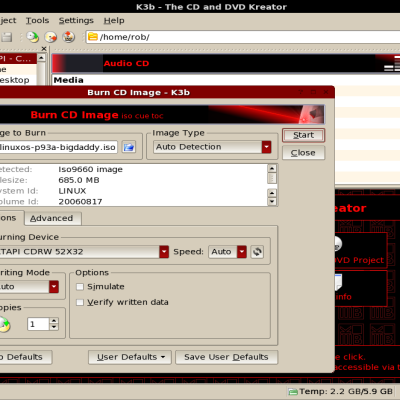This screenshot has height=400, width=400.
Task: Open the Help menu
Action: click(114, 20)
